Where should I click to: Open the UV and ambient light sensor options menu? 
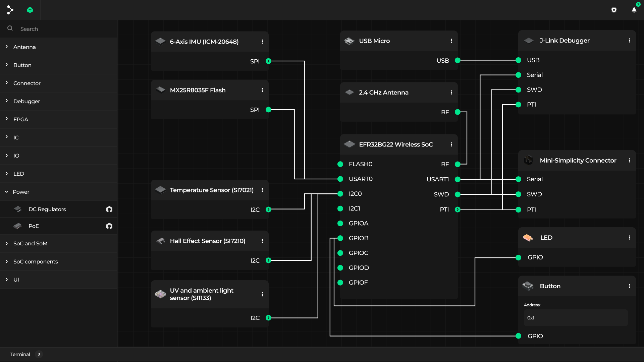tap(262, 294)
